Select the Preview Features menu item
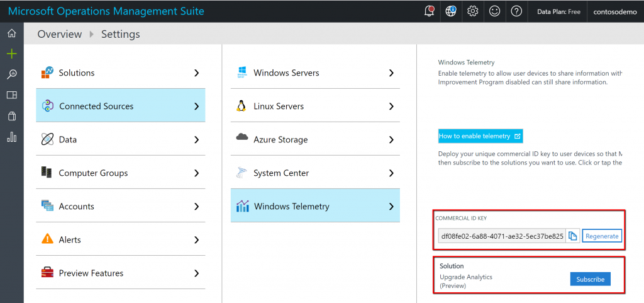 (x=121, y=273)
